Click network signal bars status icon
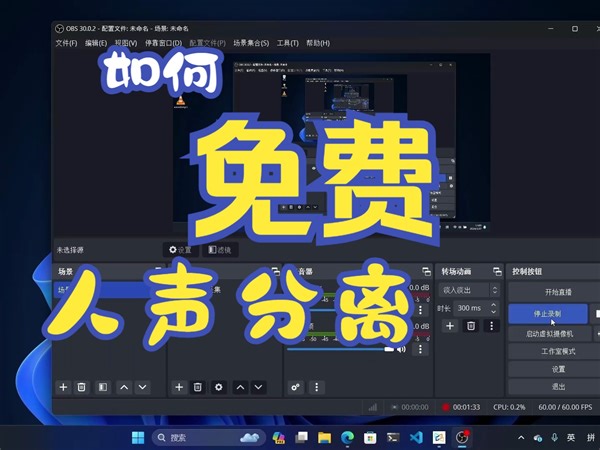The image size is (600, 450). (372, 407)
